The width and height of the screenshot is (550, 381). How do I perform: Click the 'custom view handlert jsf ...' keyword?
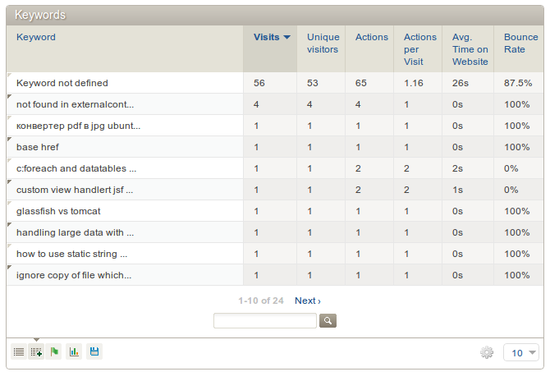click(x=75, y=190)
